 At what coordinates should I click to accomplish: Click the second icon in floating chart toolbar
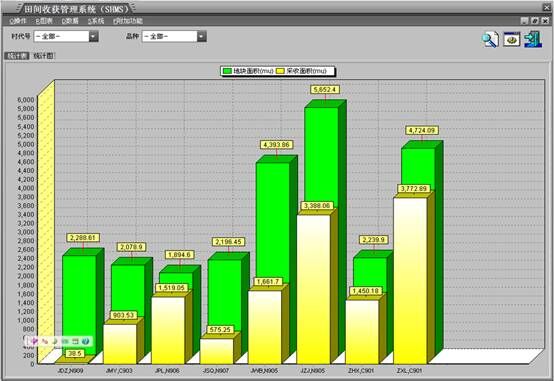click(45, 341)
